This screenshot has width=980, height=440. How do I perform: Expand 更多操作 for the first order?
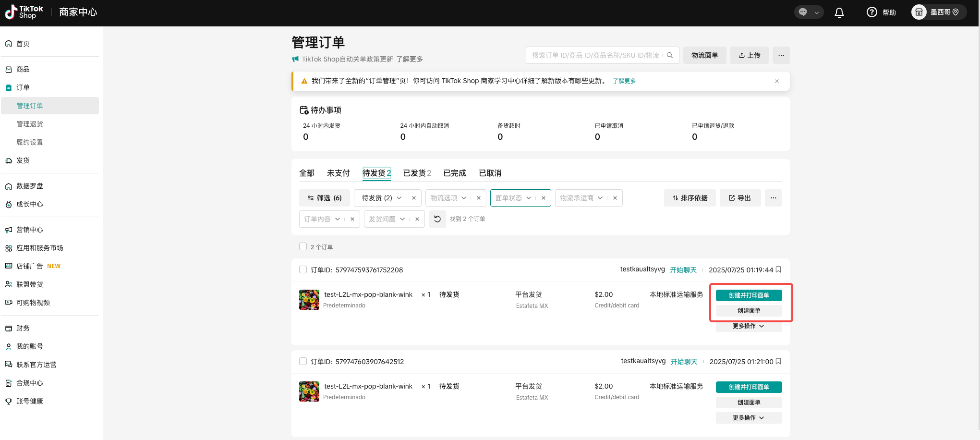pyautogui.click(x=748, y=327)
